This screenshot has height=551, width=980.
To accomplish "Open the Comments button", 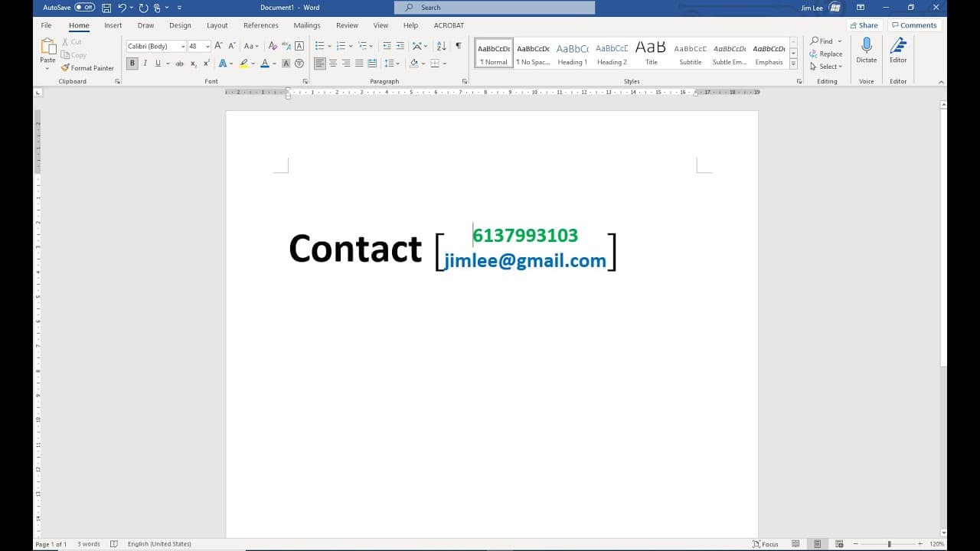I will (914, 25).
